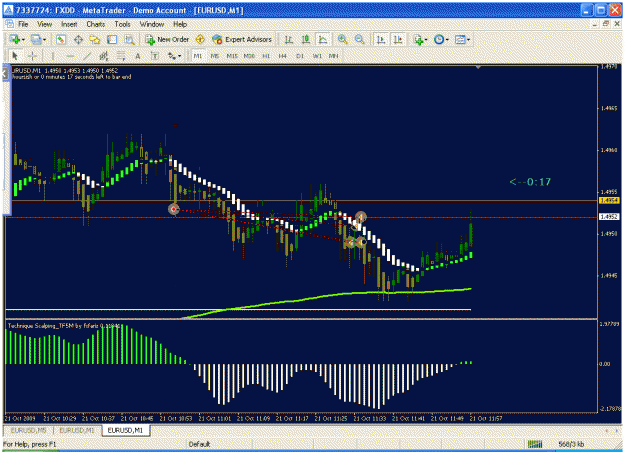
Task: Click the chart shift triangle marker
Action: tap(478, 68)
